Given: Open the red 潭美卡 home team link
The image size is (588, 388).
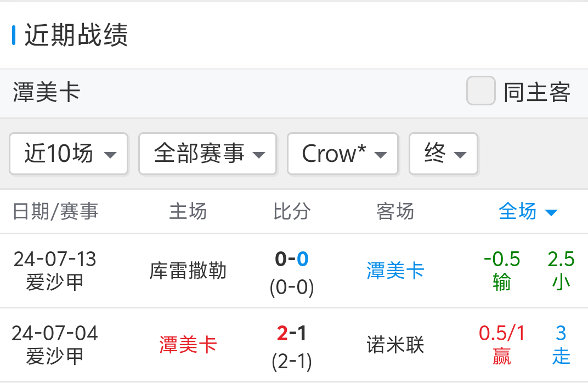Looking at the screenshot, I should (188, 345).
